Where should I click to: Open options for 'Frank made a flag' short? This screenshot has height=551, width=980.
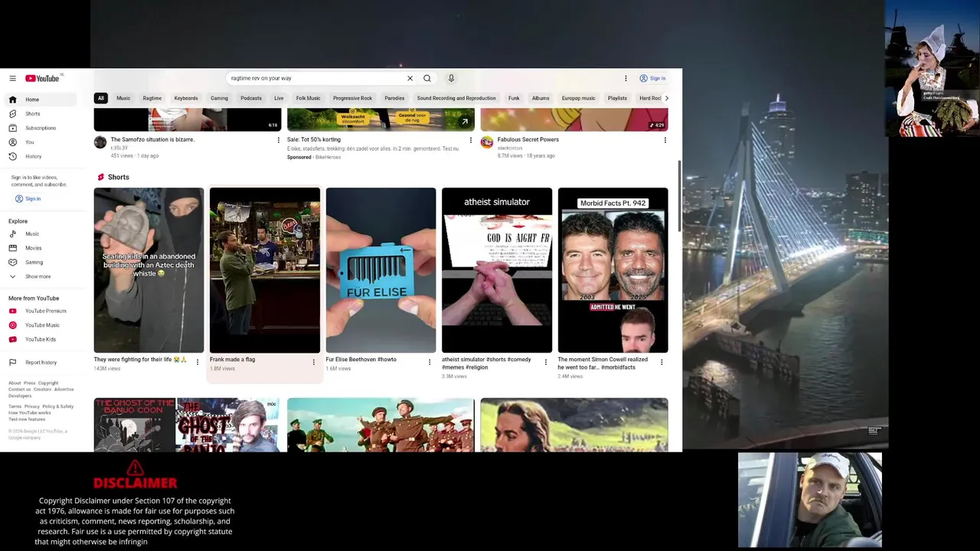point(313,362)
